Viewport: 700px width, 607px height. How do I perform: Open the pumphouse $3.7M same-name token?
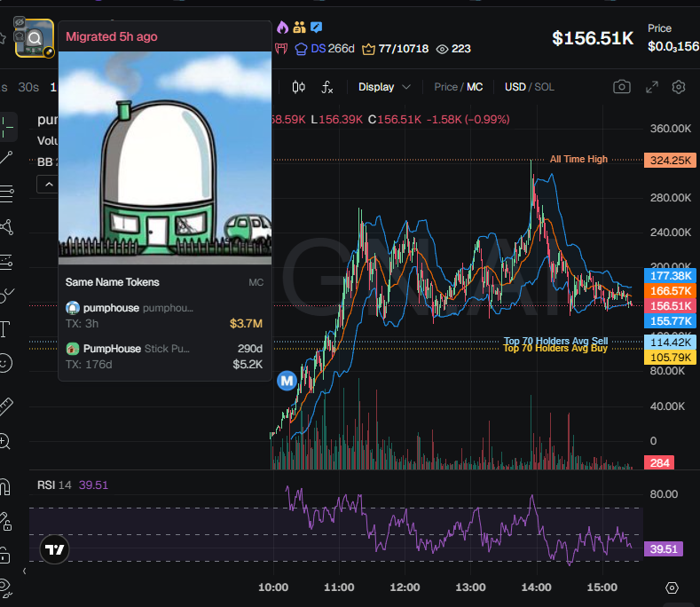[x=164, y=315]
